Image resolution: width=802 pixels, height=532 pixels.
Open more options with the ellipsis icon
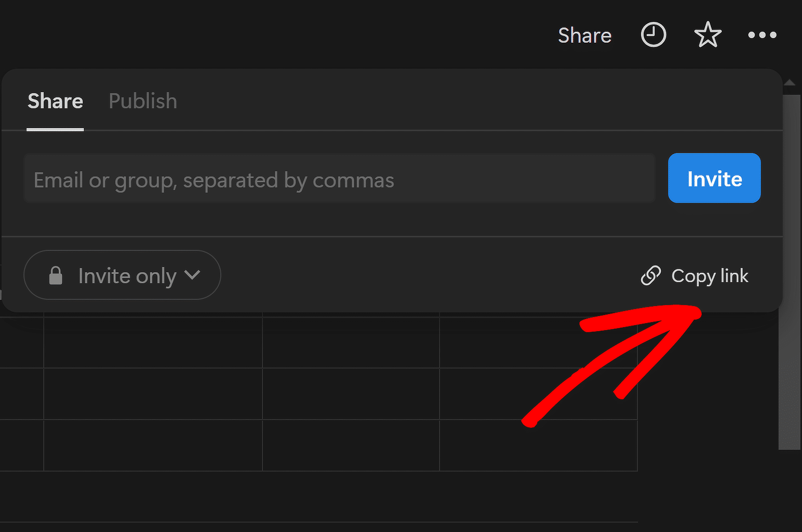(x=762, y=35)
